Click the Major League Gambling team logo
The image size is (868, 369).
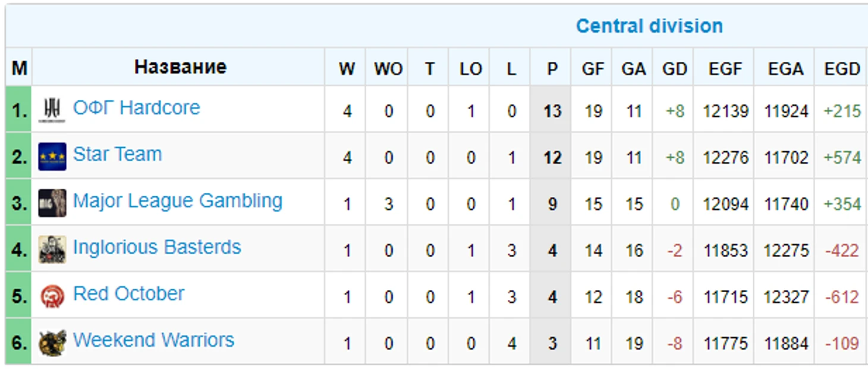(52, 203)
